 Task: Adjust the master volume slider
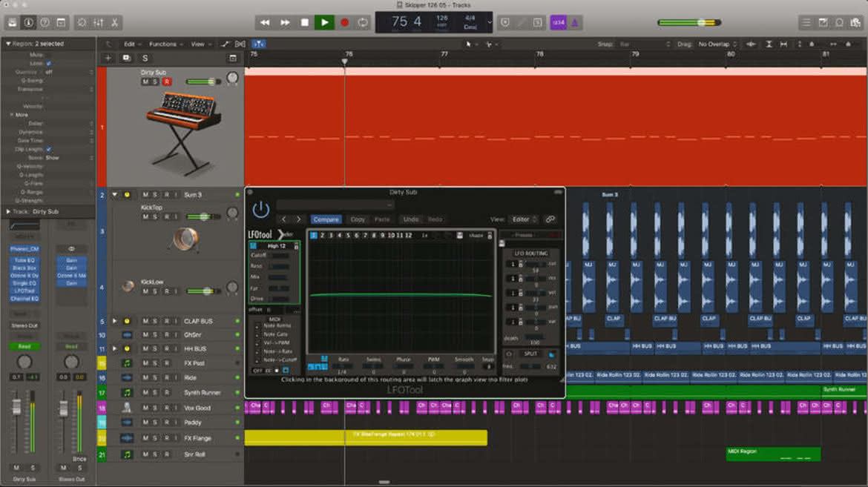coord(689,23)
